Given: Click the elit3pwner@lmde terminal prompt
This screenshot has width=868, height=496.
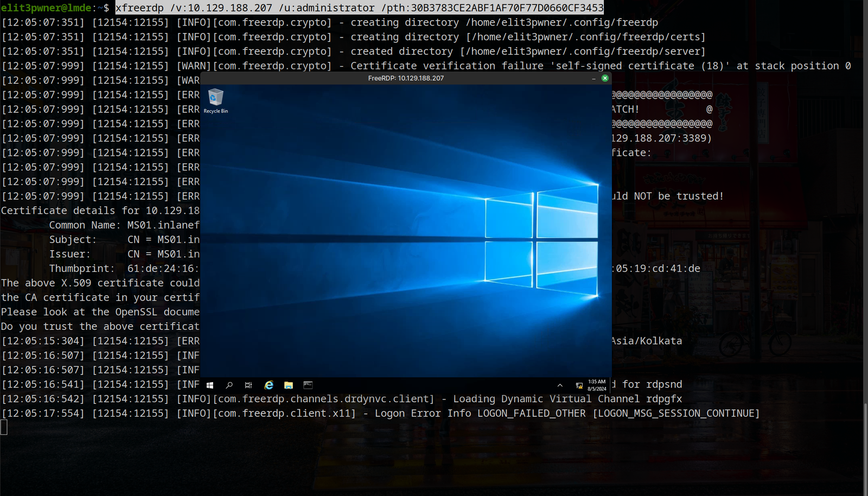Looking at the screenshot, I should 54,8.
